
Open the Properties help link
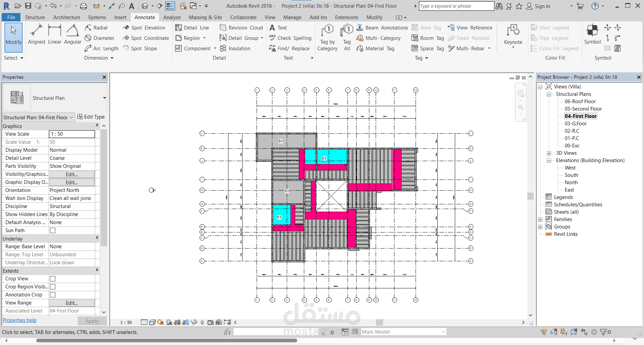[19, 320]
